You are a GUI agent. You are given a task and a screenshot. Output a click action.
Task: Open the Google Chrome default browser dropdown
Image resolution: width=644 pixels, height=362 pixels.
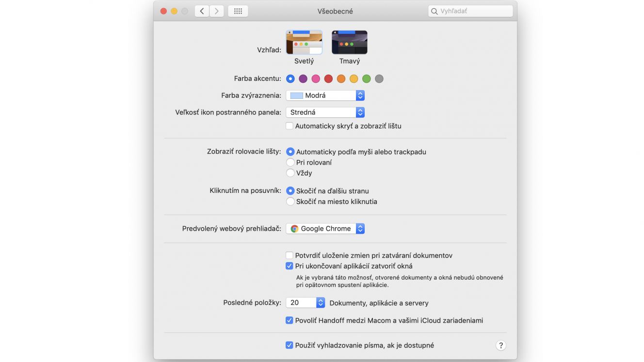(x=325, y=229)
